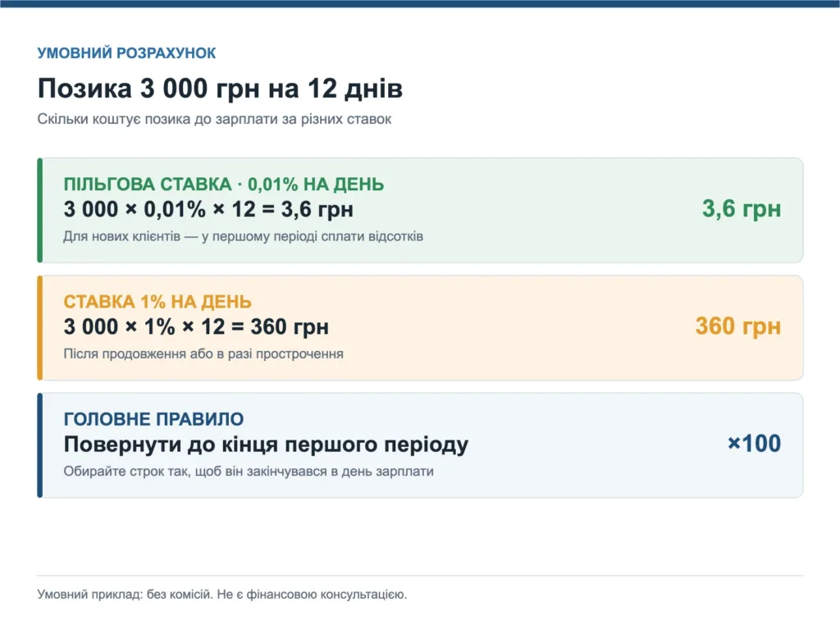Click the "×100" multiplier value
This screenshot has height=630, width=840.
coord(755,444)
